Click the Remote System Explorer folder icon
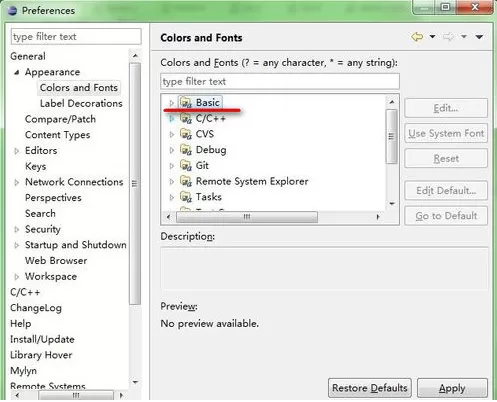The image size is (497, 402). [x=186, y=181]
